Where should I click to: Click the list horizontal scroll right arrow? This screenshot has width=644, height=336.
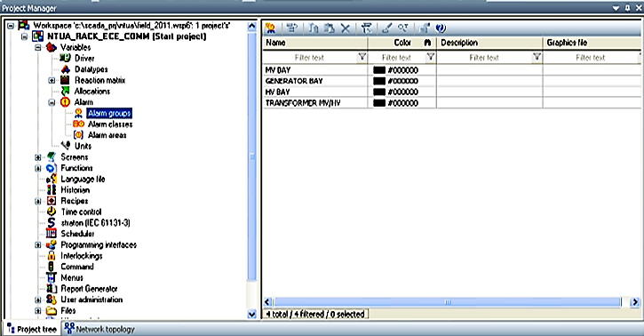point(635,302)
